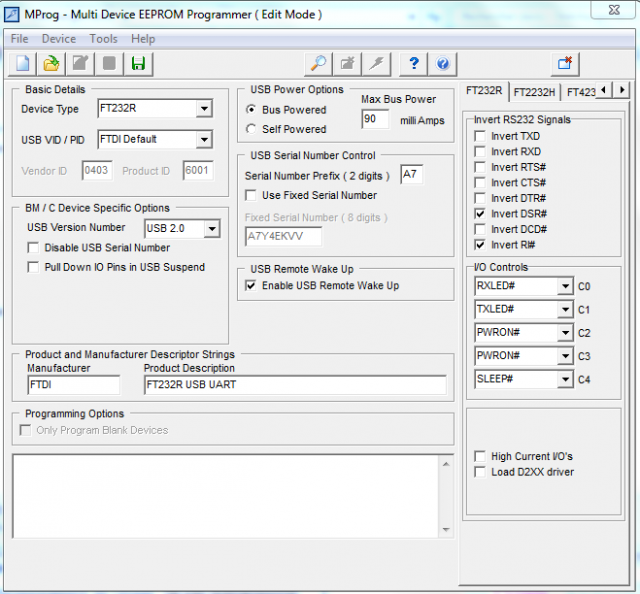Close the MProg window
The image size is (640, 594).
tap(614, 10)
